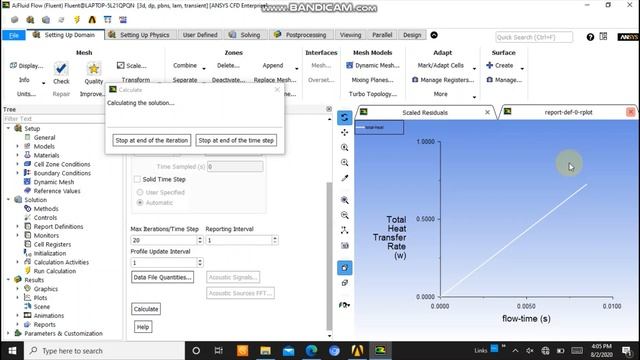This screenshot has height=360, width=640.
Task: Collapse the Setup tree node
Action: pyautogui.click(x=8, y=128)
